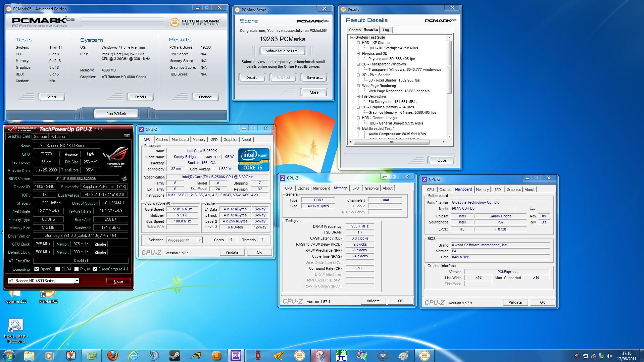This screenshot has width=644, height=362.
Task: Toggle the DirectCompute 4.1 checkbox
Action: pos(95,269)
